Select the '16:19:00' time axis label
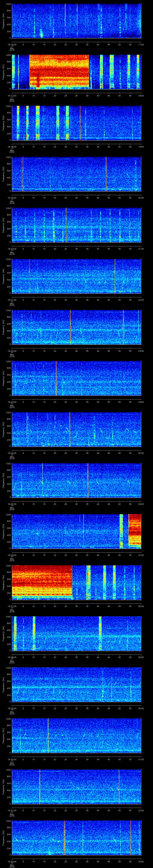Screen dimensions: 153x868 coord(12,197)
